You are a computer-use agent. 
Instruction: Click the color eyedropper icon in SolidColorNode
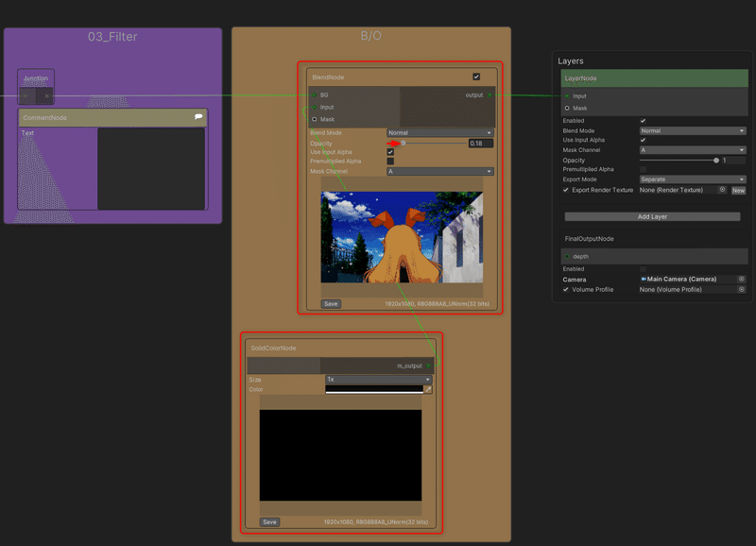[428, 389]
